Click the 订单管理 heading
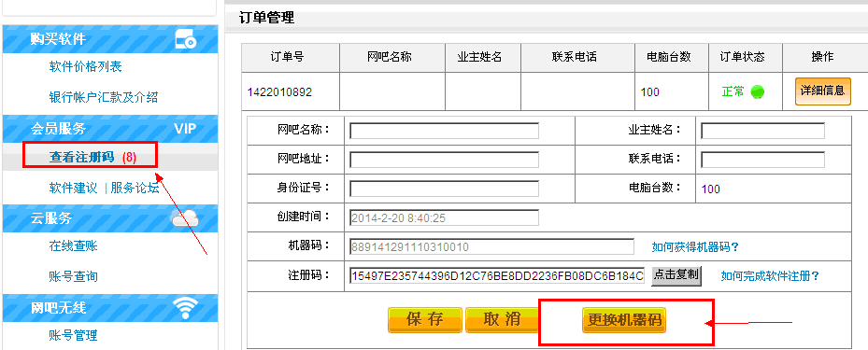This screenshot has height=350, width=868. (x=267, y=18)
